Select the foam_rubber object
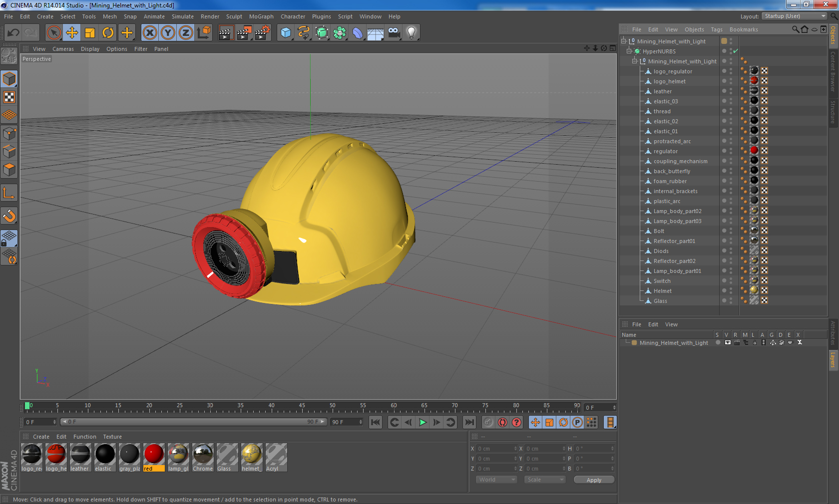The width and height of the screenshot is (839, 504). 670,181
